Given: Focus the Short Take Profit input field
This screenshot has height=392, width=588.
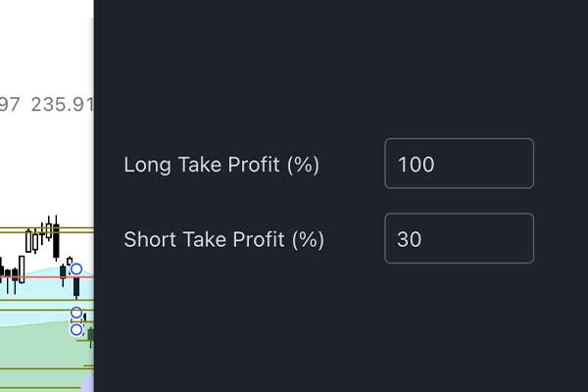Looking at the screenshot, I should pos(459,238).
